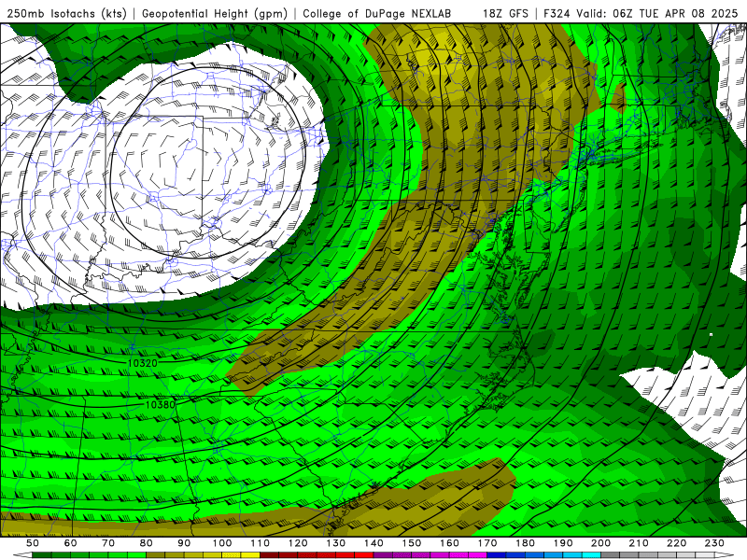
Task: Click the 160 kts color bar label
Action: point(449,543)
